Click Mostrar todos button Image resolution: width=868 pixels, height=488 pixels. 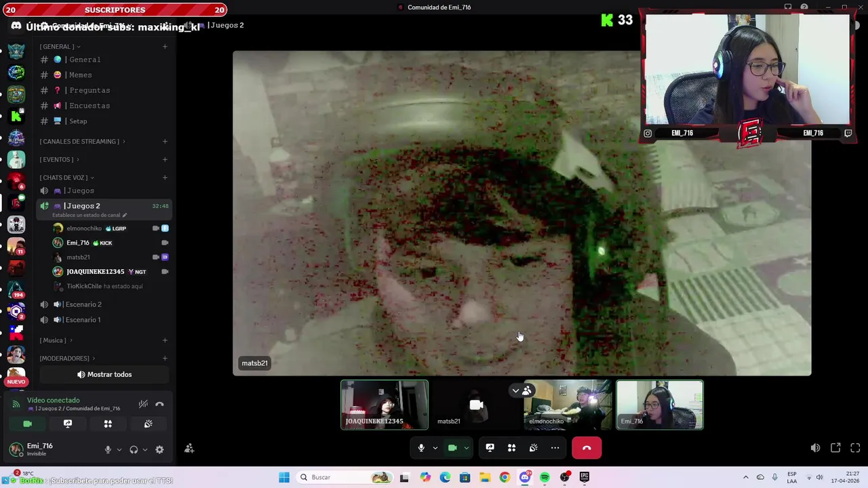click(x=104, y=375)
